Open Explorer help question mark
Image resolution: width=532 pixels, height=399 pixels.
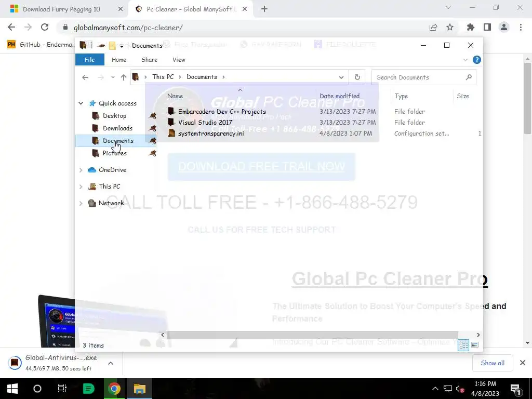477,60
